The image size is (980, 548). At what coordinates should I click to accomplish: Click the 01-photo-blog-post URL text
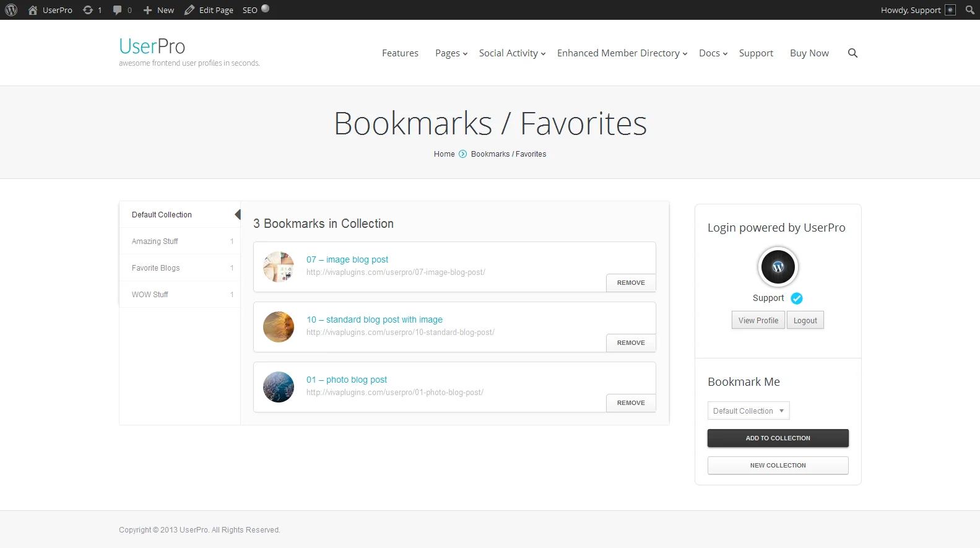pos(395,393)
